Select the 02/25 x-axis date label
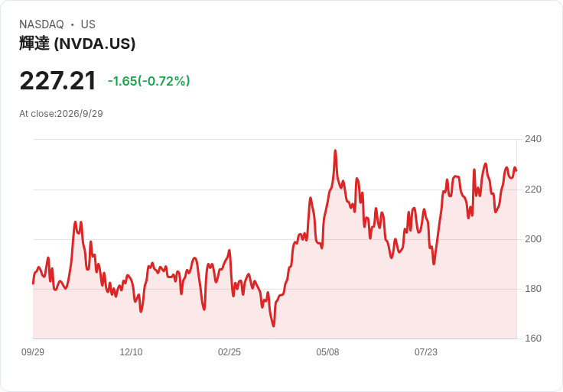Viewport: 563px width, 392px height. tap(229, 352)
